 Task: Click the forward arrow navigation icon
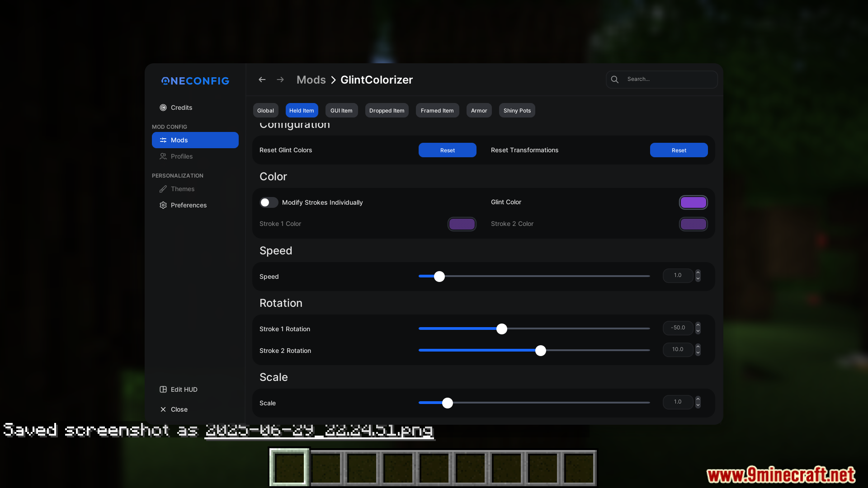coord(280,80)
